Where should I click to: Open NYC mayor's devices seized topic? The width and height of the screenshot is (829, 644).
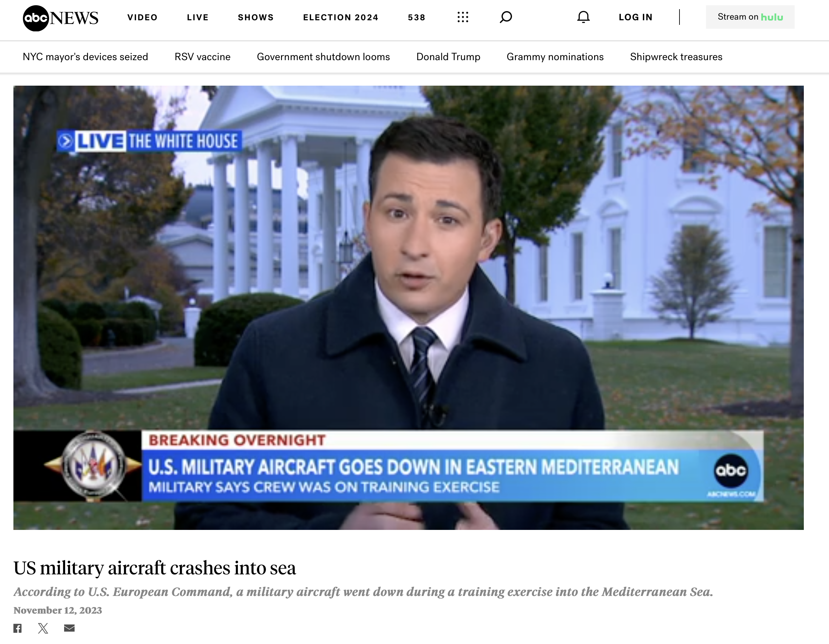point(85,57)
